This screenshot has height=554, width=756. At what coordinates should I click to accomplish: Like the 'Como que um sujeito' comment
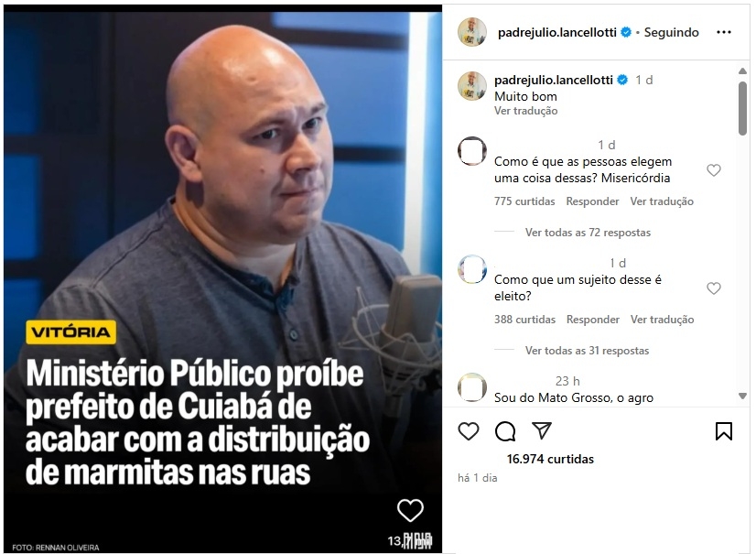coord(714,288)
